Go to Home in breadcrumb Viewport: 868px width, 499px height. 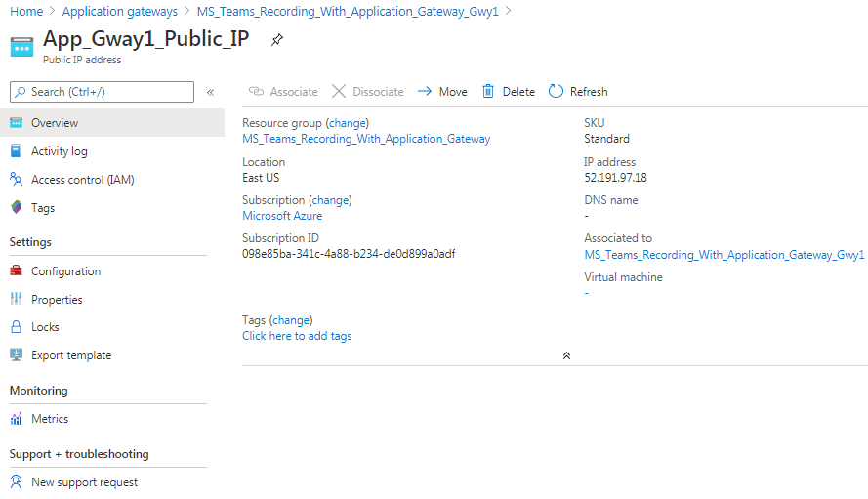[26, 11]
